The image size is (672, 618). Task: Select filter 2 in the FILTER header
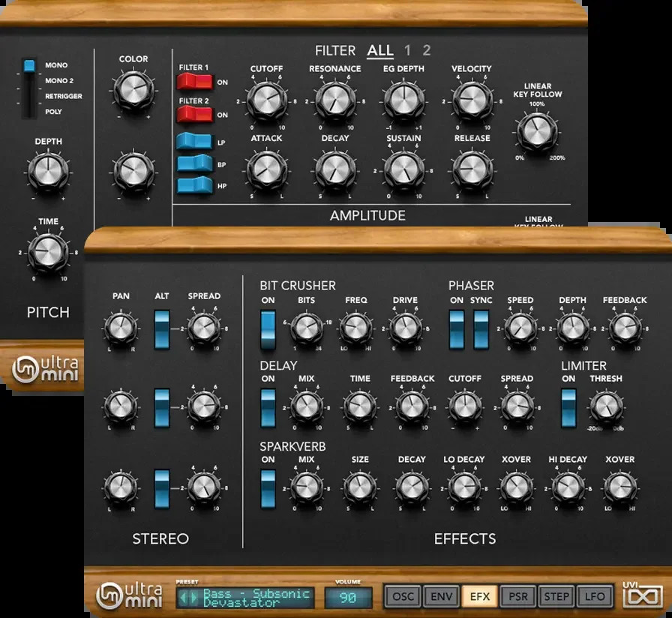pos(426,50)
